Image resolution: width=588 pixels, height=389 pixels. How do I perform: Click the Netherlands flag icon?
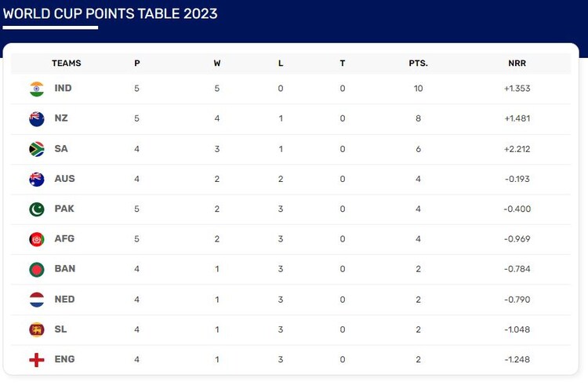coord(37,299)
